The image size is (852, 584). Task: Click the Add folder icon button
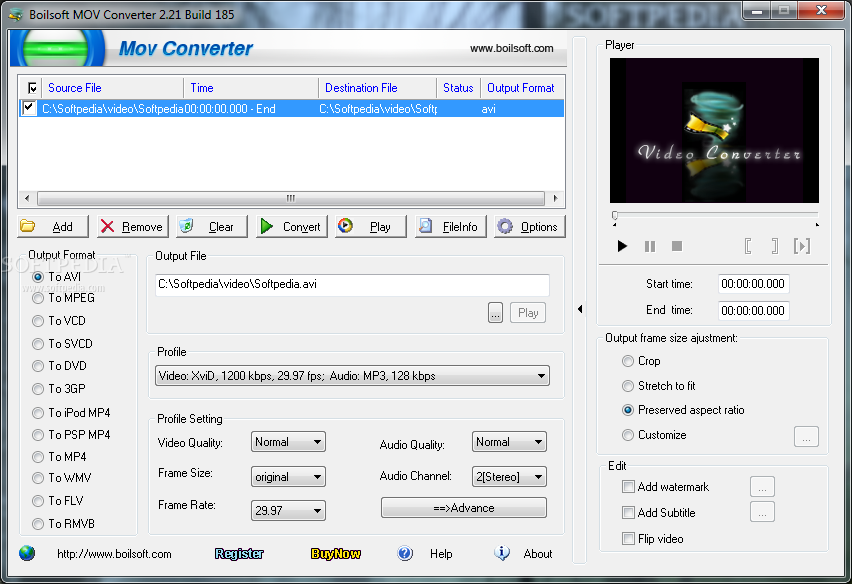click(x=53, y=227)
